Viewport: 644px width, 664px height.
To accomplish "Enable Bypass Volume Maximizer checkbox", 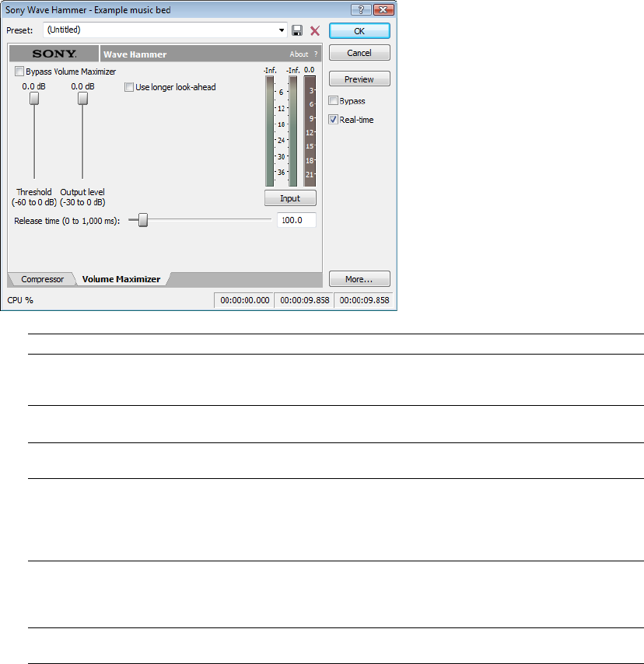I will point(19,72).
